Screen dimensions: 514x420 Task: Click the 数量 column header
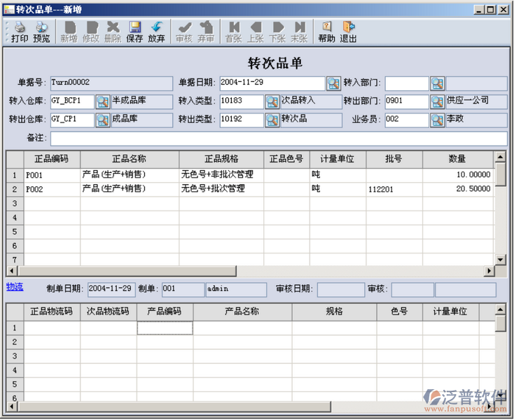click(x=457, y=159)
